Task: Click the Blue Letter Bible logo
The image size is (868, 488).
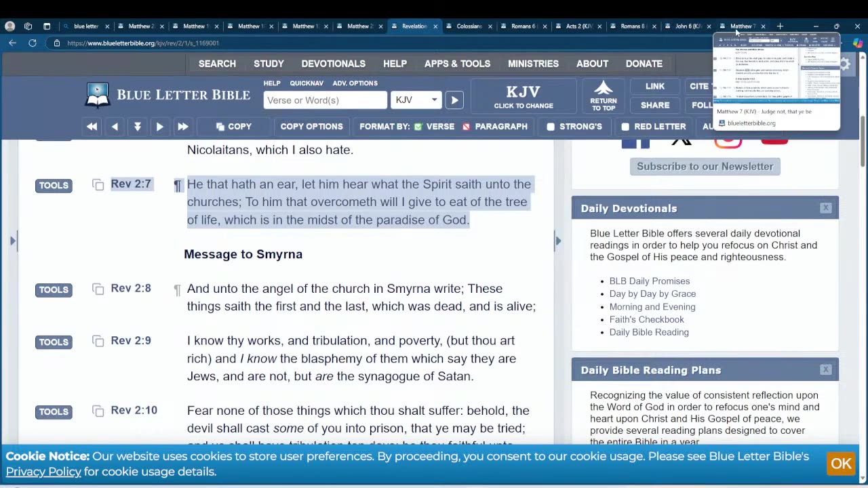Action: 167,95
